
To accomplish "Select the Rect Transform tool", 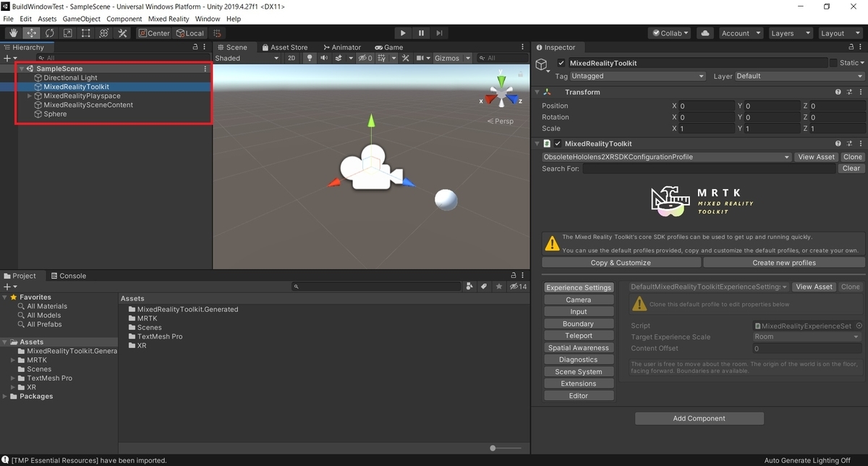I will coord(86,33).
